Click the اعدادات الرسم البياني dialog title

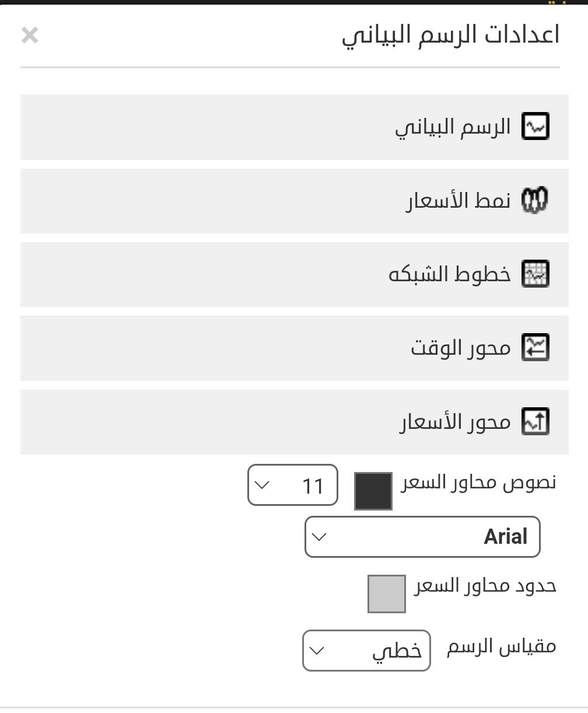pyautogui.click(x=450, y=35)
